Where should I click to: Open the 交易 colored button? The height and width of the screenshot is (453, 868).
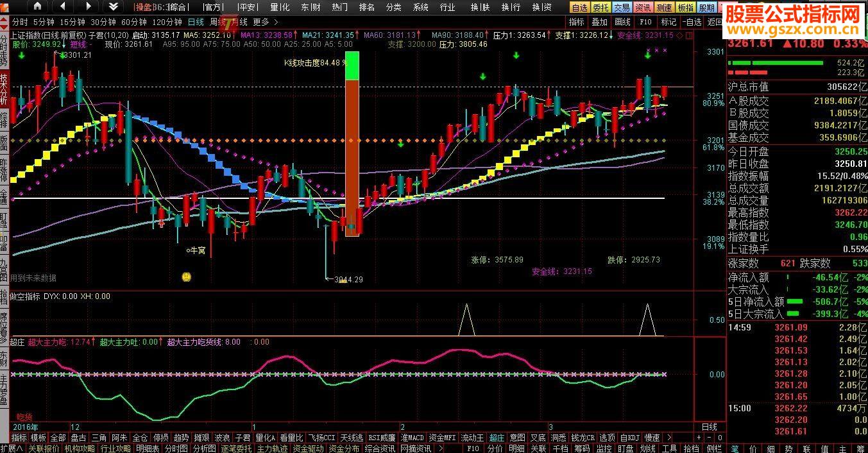[x=622, y=7]
